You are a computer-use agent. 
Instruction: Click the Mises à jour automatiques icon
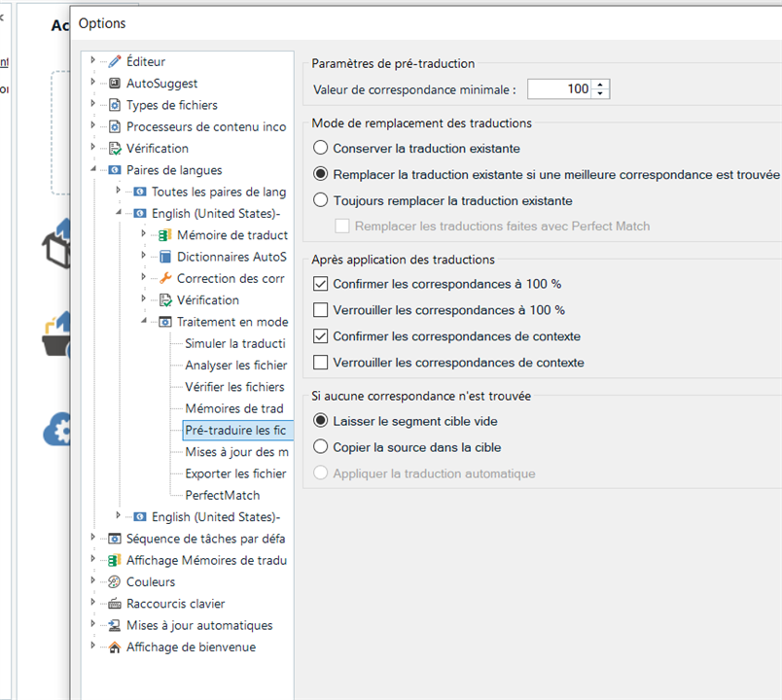coord(115,625)
